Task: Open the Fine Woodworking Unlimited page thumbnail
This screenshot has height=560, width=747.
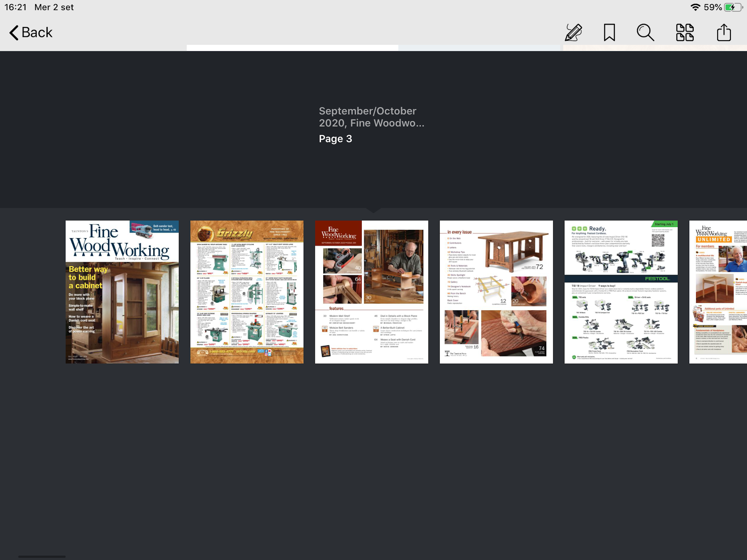Action: [718, 292]
